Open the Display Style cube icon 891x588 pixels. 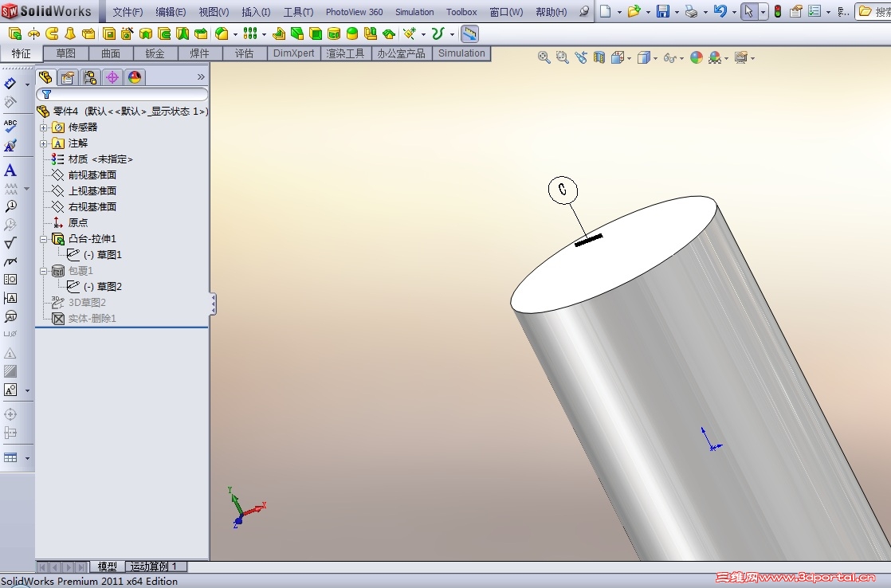(643, 57)
